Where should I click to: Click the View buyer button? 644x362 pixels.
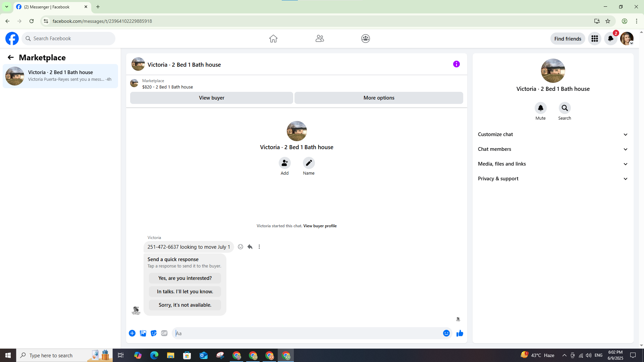coord(212,98)
